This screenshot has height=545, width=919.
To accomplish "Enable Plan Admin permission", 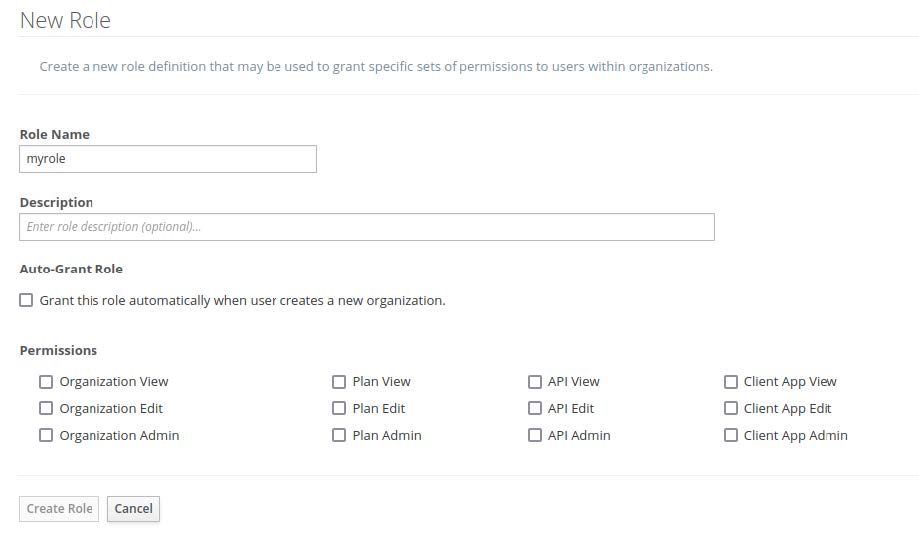I will (x=339, y=436).
